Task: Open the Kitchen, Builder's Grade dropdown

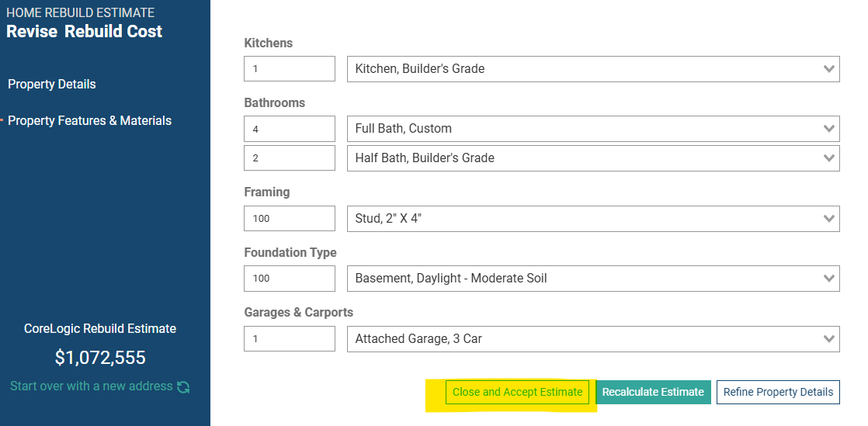Action: coord(593,69)
